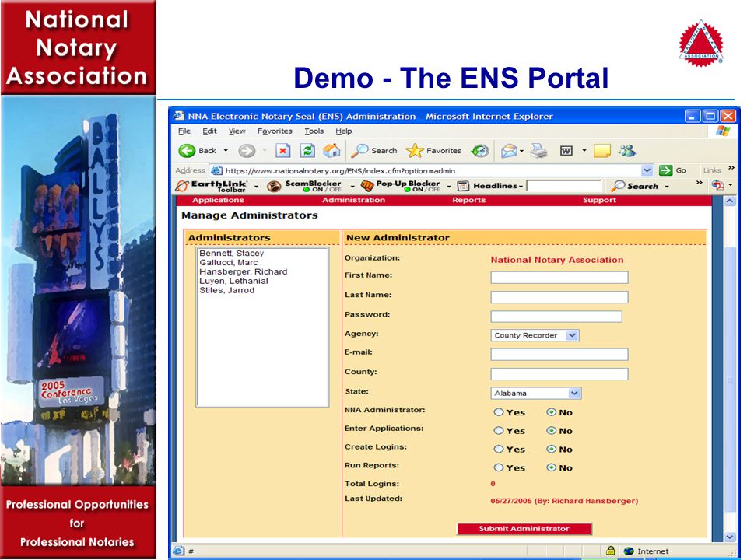The height and width of the screenshot is (560, 747).
Task: Open the Agency County Recorder dropdown
Action: coord(535,335)
